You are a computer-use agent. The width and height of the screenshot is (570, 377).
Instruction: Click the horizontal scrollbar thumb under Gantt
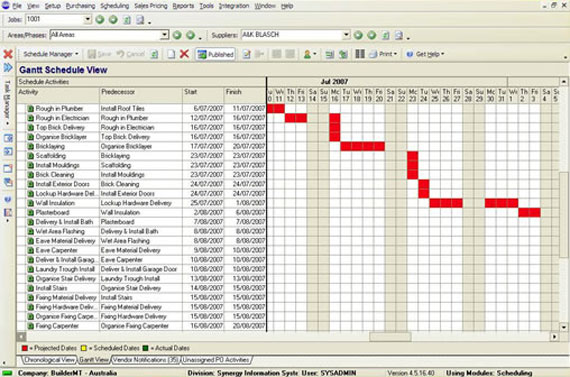(390, 337)
